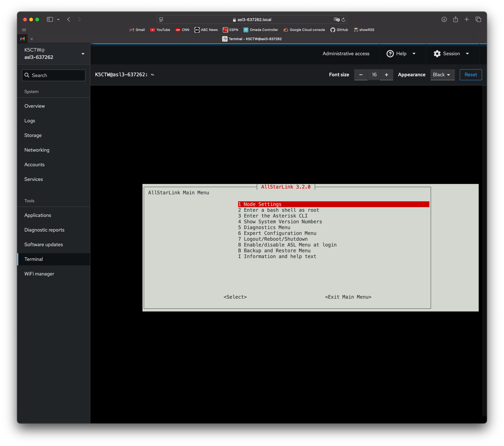Image resolution: width=504 pixels, height=446 pixels.
Task: Open Software updates panel
Action: click(43, 244)
